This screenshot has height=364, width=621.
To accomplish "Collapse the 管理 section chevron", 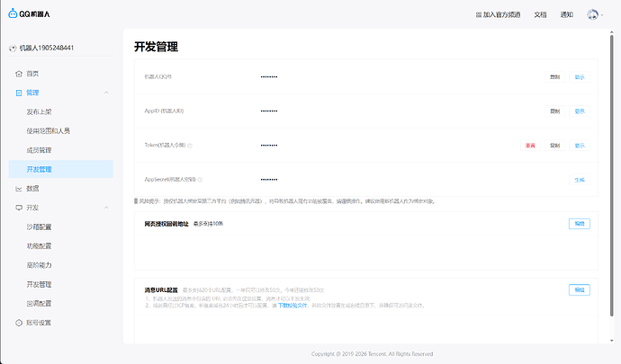I will (106, 93).
